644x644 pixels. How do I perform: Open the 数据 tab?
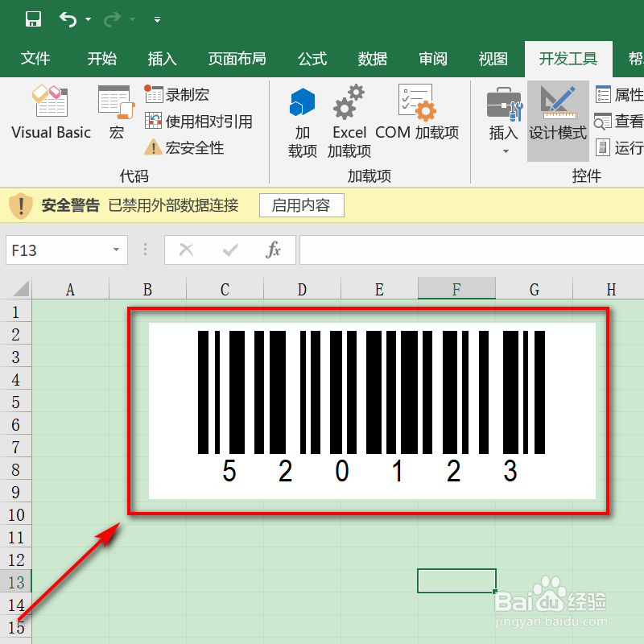pos(372,59)
